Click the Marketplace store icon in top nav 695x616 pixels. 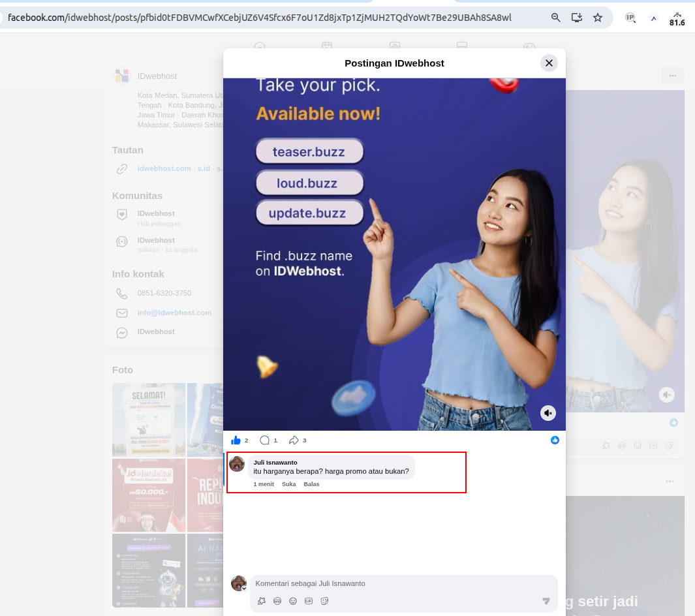click(462, 45)
